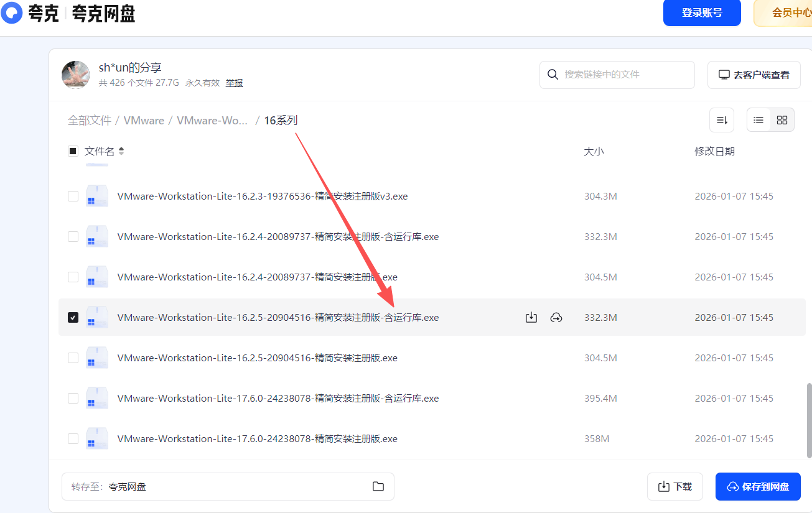Click 下载 button at bottom
The width and height of the screenshot is (812, 513).
pos(675,486)
